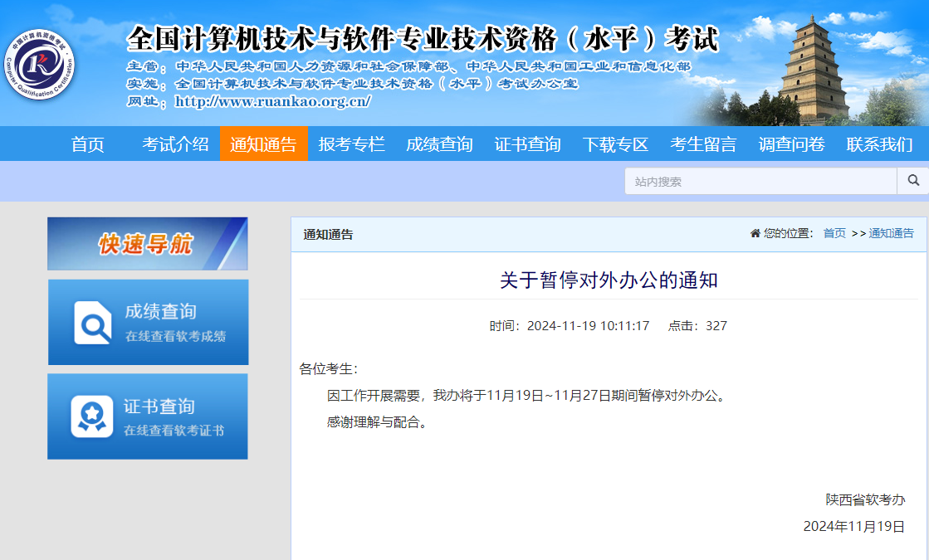Open the 考生留言 section

[703, 144]
